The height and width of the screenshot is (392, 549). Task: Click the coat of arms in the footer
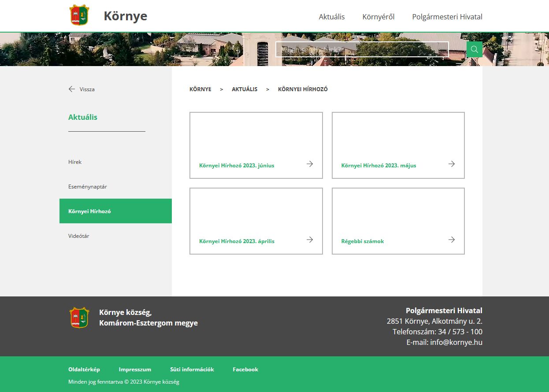(79, 318)
